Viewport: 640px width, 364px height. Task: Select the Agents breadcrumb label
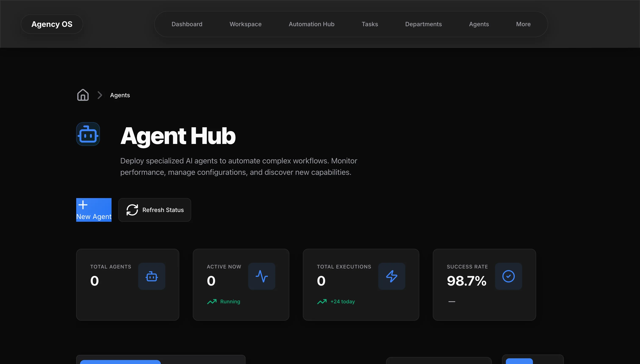[120, 95]
